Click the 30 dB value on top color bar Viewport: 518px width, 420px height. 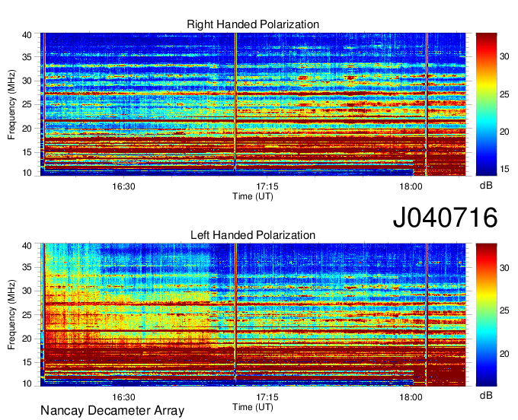[504, 56]
